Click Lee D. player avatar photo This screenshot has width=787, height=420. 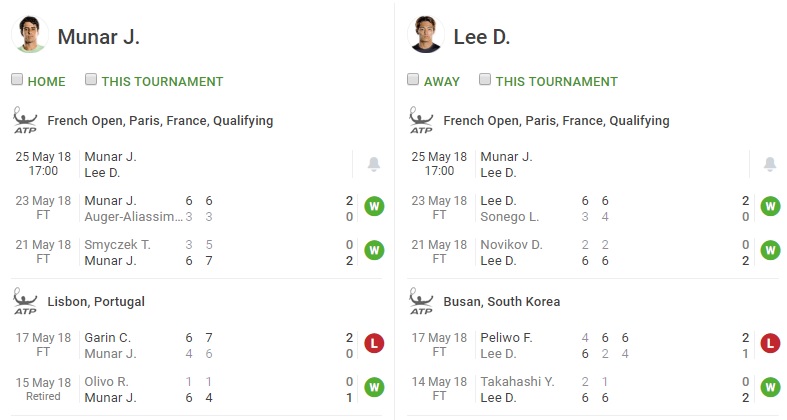click(426, 35)
